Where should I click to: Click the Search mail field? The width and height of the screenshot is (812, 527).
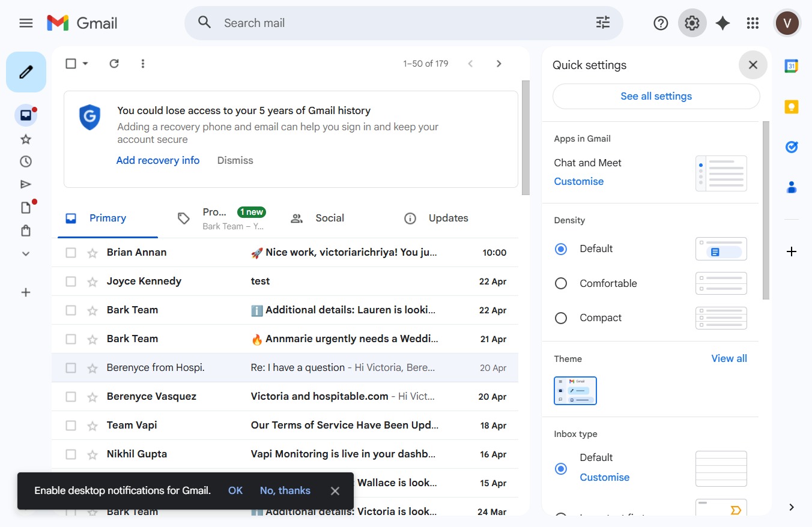pyautogui.click(x=404, y=23)
